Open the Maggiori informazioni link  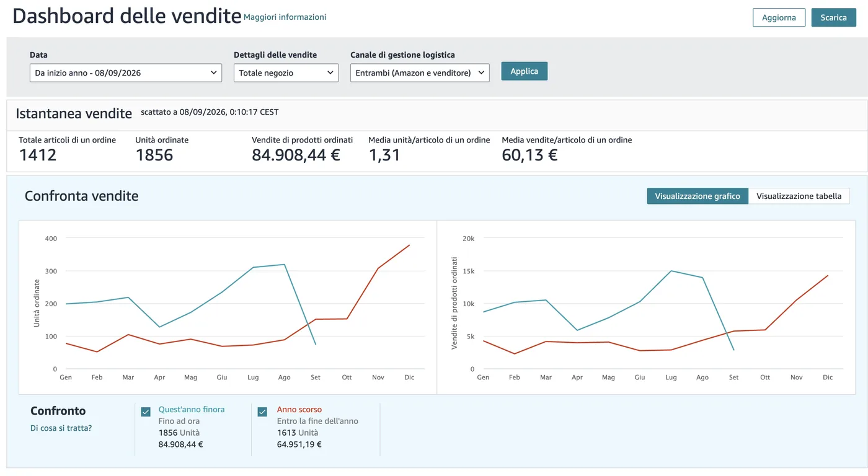(285, 17)
